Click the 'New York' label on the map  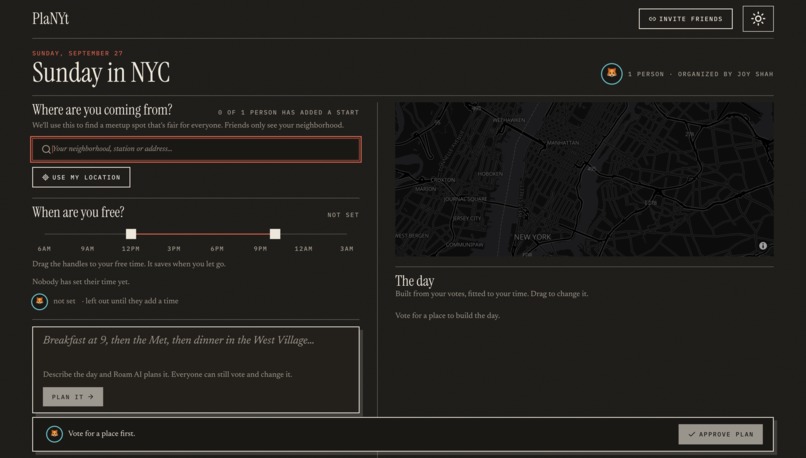(x=532, y=237)
